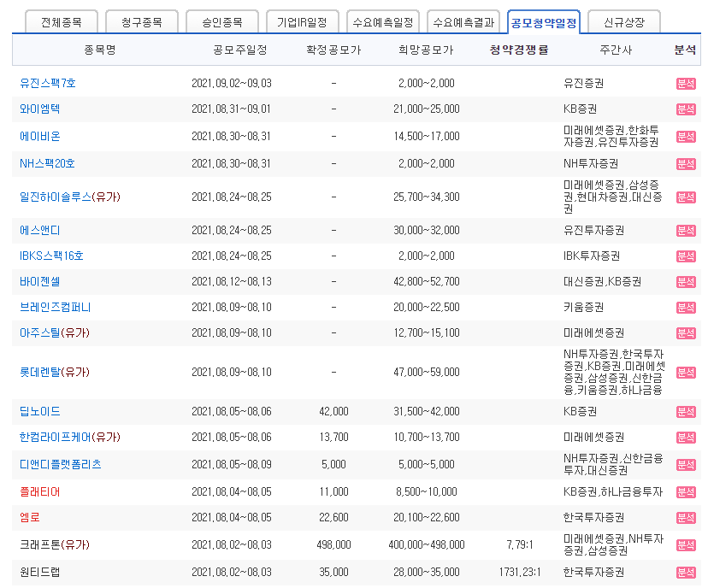
Task: Open the 브레인즈컴퍼니 stock link
Action: pos(55,308)
